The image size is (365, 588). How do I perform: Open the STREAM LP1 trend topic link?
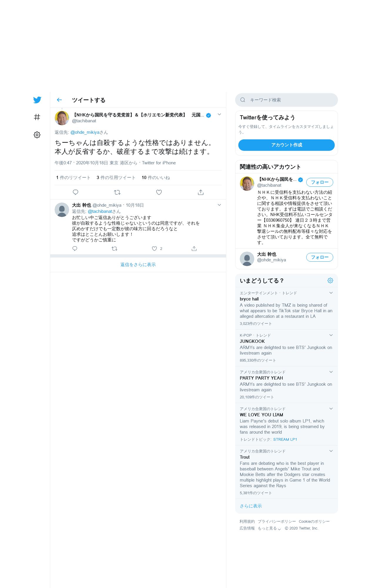285,440
